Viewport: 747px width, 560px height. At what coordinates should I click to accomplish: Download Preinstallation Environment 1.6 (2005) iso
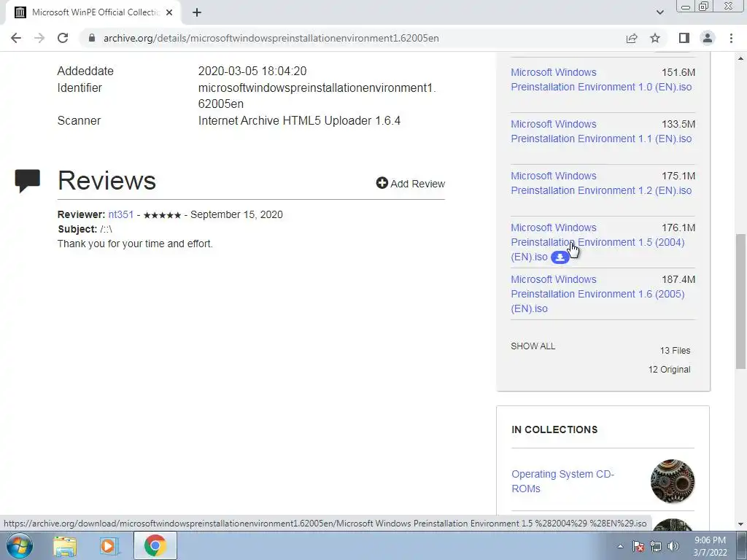pos(597,294)
